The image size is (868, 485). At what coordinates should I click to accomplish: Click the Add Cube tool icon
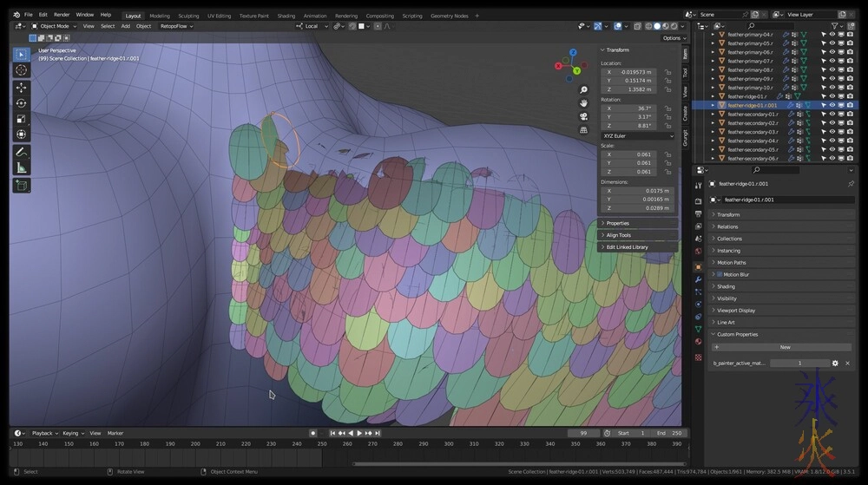[21, 185]
